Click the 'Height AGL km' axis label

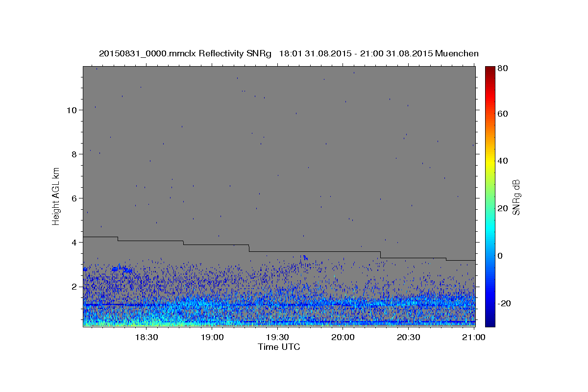56,196
